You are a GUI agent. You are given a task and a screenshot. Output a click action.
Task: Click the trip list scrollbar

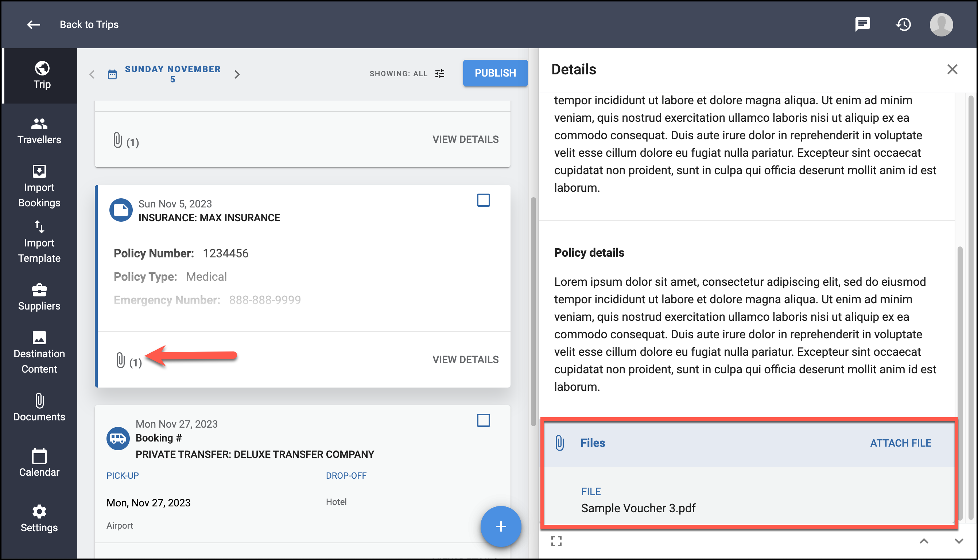533,312
